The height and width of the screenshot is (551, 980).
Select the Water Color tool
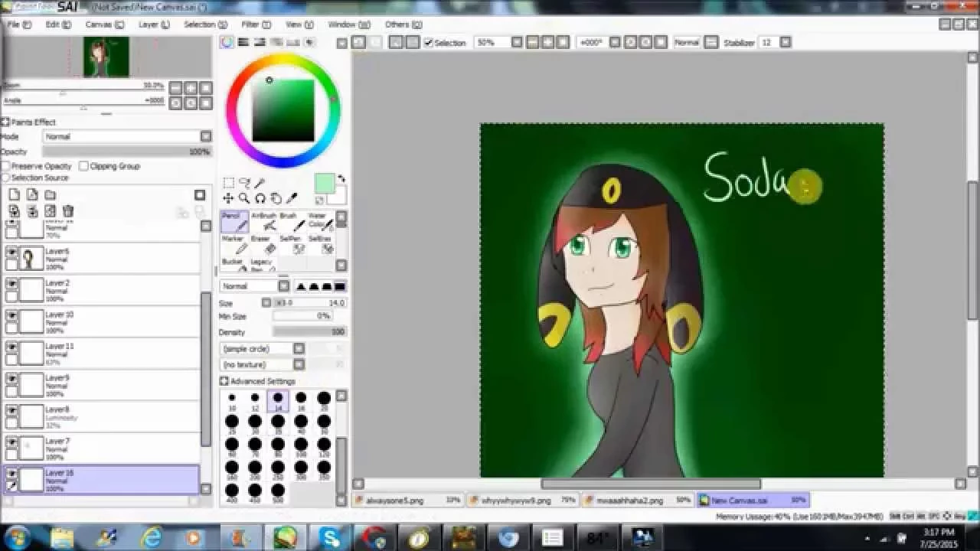click(320, 221)
